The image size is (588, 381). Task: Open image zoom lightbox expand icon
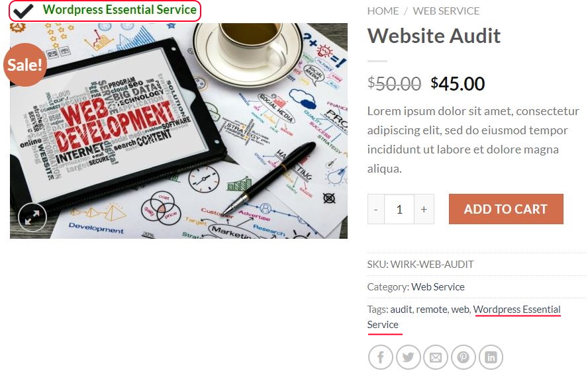pyautogui.click(x=32, y=217)
